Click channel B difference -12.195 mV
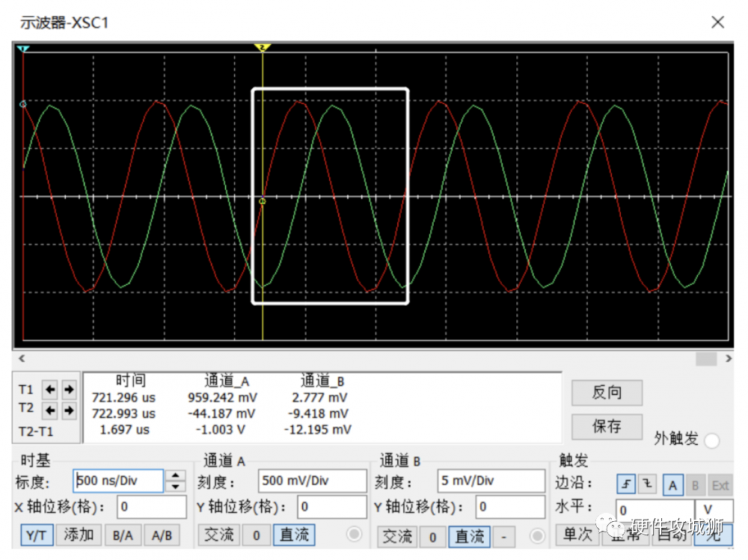Viewport: 748px width, 560px height. coord(318,430)
